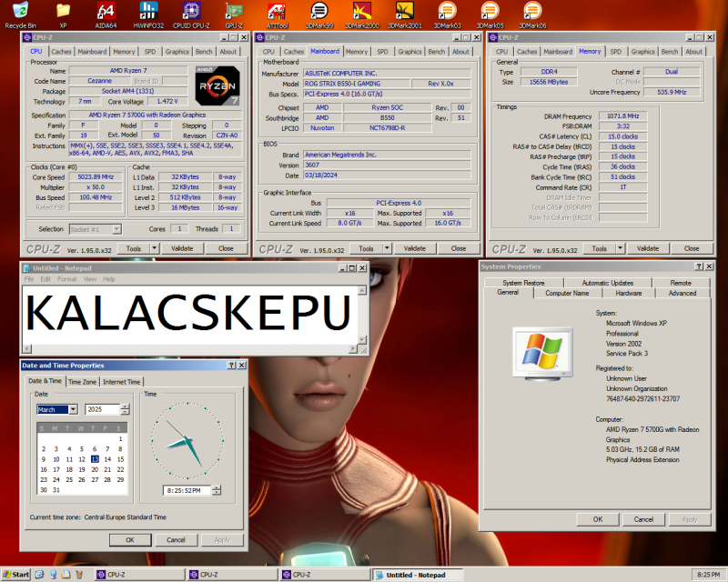Open the Hardware tab in System Properties

coord(629,293)
